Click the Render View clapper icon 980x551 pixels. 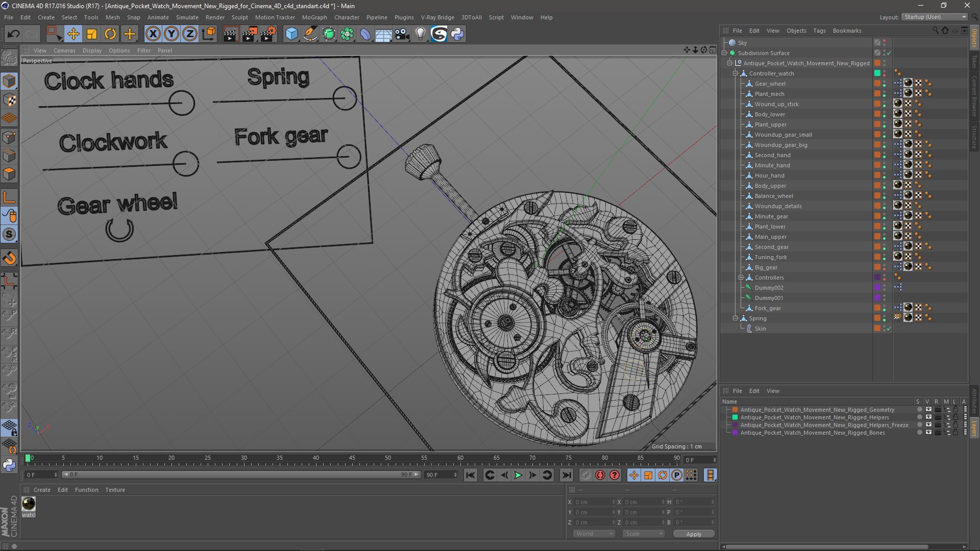coord(231,34)
